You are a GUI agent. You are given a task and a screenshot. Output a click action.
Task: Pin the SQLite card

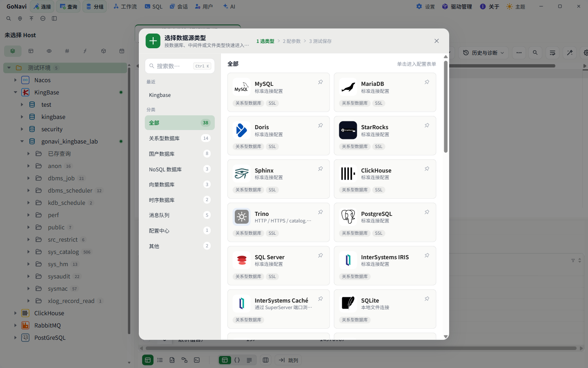427,299
